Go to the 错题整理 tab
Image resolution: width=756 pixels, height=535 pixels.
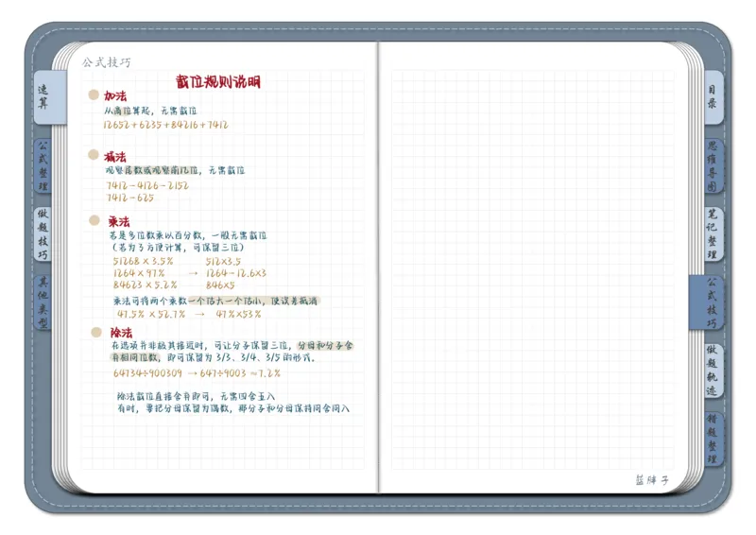coord(713,439)
